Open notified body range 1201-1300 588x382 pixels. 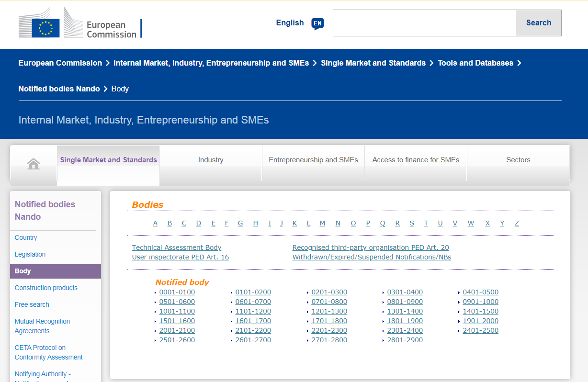point(329,311)
